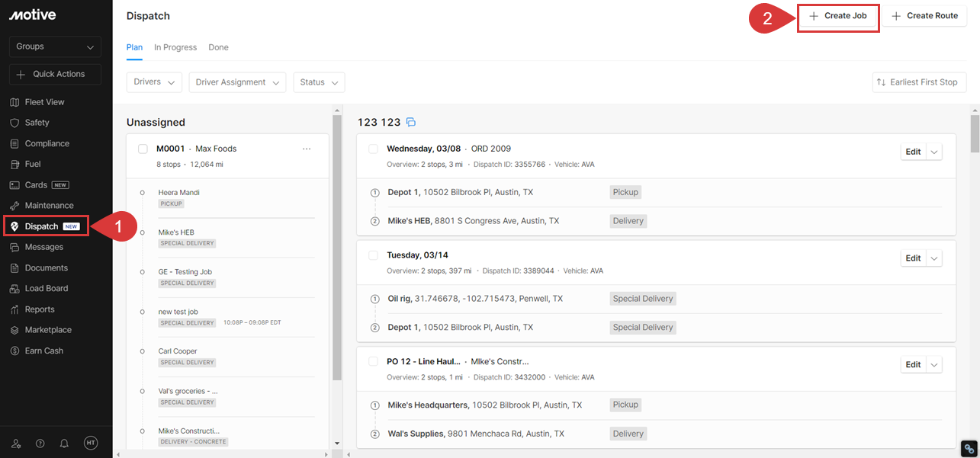This screenshot has width=980, height=458.
Task: Switch to the Done tab
Action: click(x=218, y=47)
